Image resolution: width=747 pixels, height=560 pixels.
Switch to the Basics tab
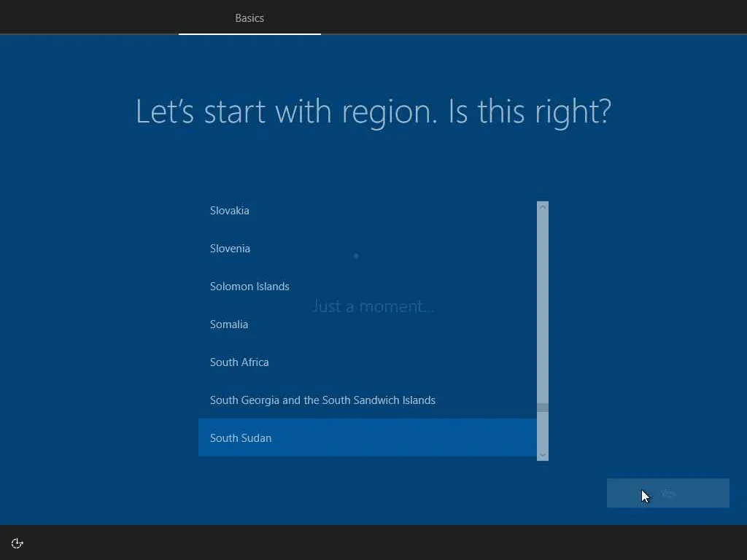(x=249, y=18)
